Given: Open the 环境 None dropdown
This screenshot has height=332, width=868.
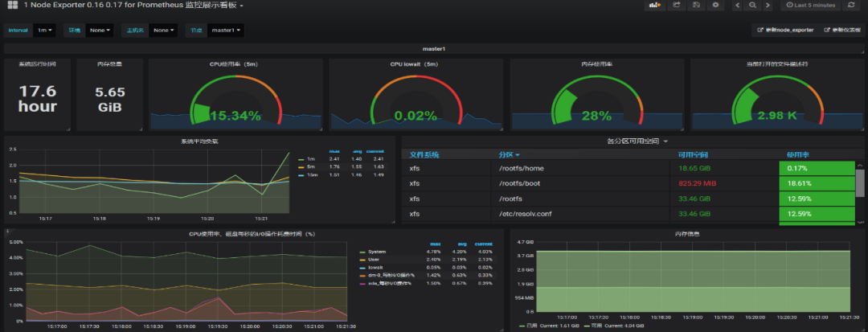Looking at the screenshot, I should pos(100,31).
